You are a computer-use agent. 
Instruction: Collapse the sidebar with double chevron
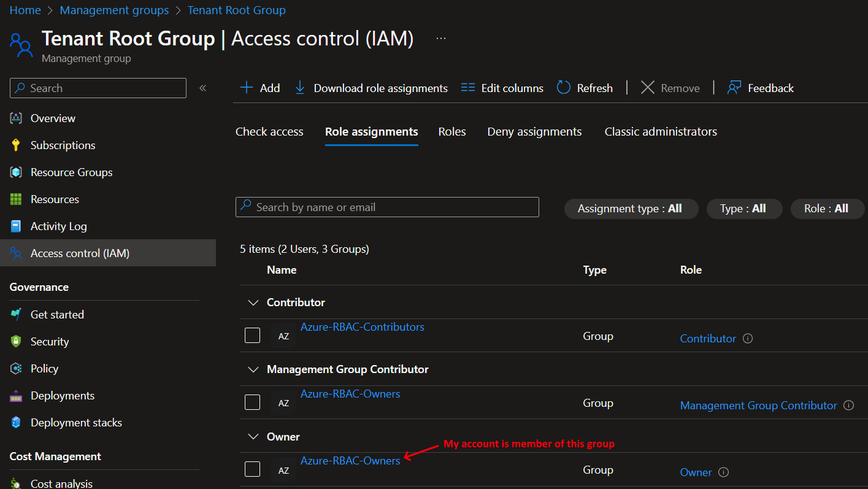point(203,88)
